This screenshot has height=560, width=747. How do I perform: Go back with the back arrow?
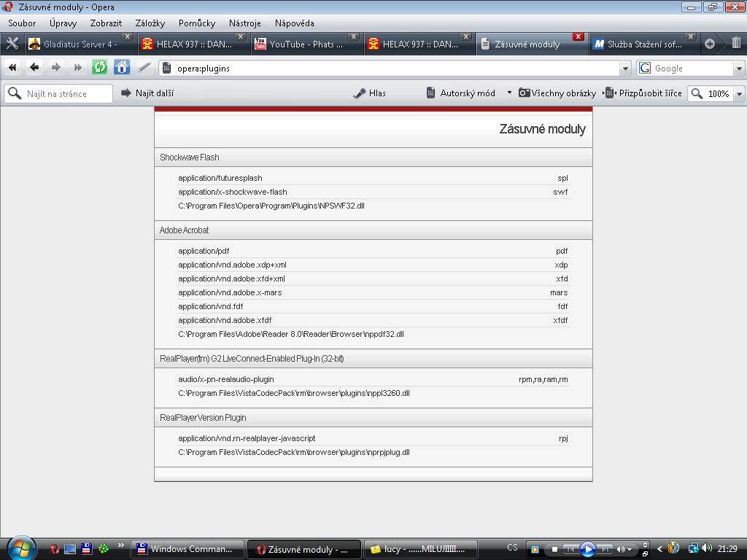[34, 68]
